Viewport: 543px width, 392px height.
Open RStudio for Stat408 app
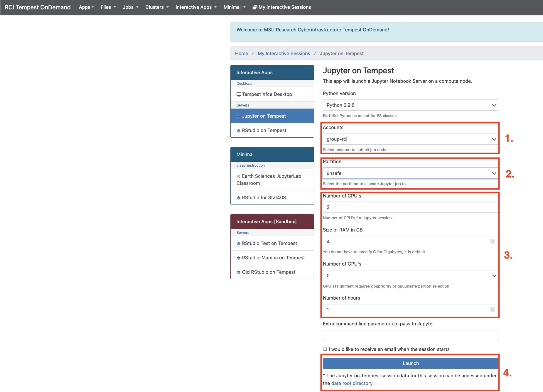(x=272, y=197)
